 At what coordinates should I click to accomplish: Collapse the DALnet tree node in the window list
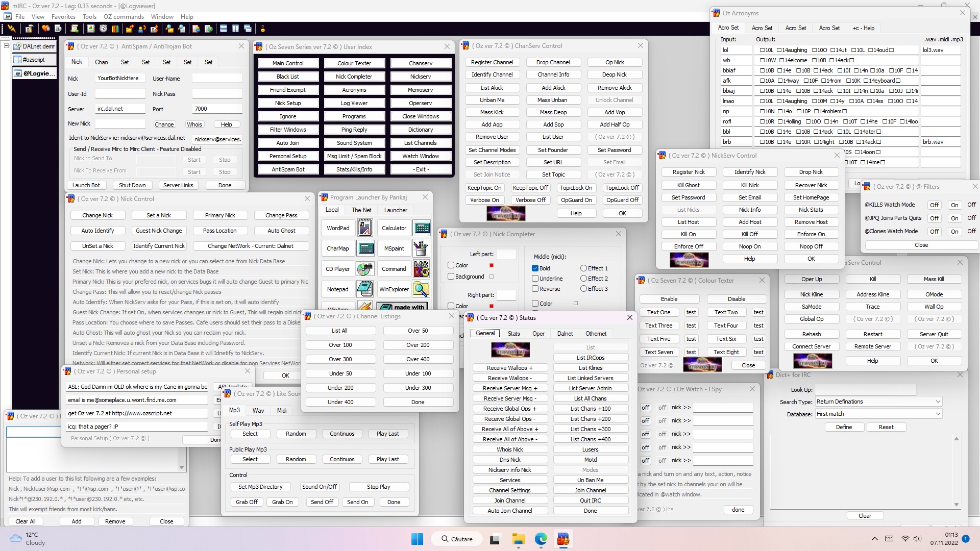tap(6, 46)
